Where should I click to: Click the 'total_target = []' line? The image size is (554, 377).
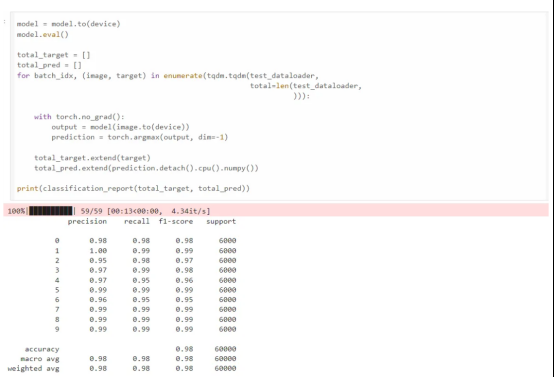coord(53,55)
